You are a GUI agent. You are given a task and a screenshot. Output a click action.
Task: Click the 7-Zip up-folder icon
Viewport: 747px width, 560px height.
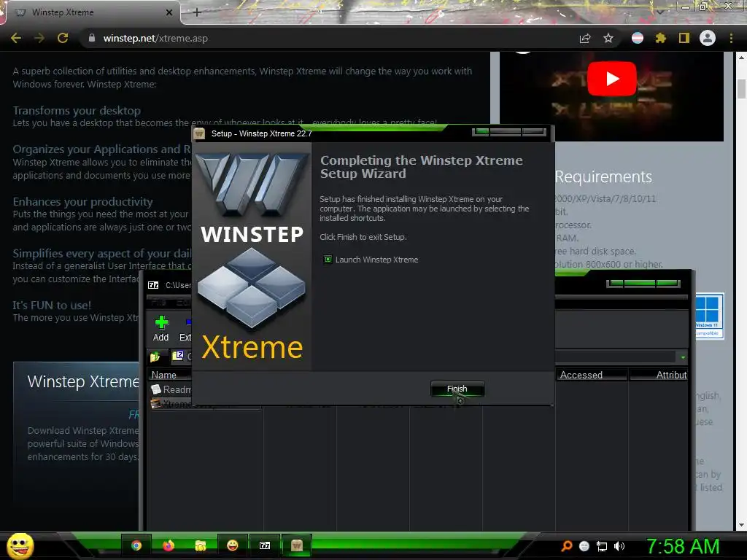tap(155, 357)
